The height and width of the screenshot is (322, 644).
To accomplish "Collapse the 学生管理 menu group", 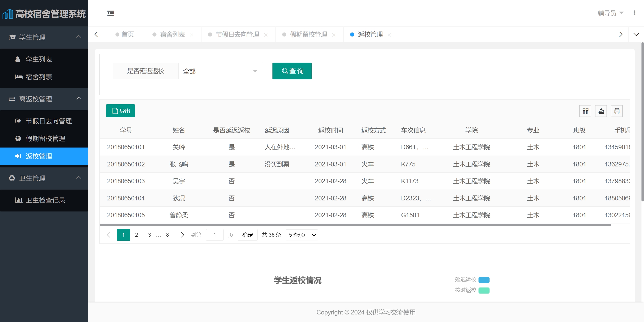I will (x=44, y=37).
